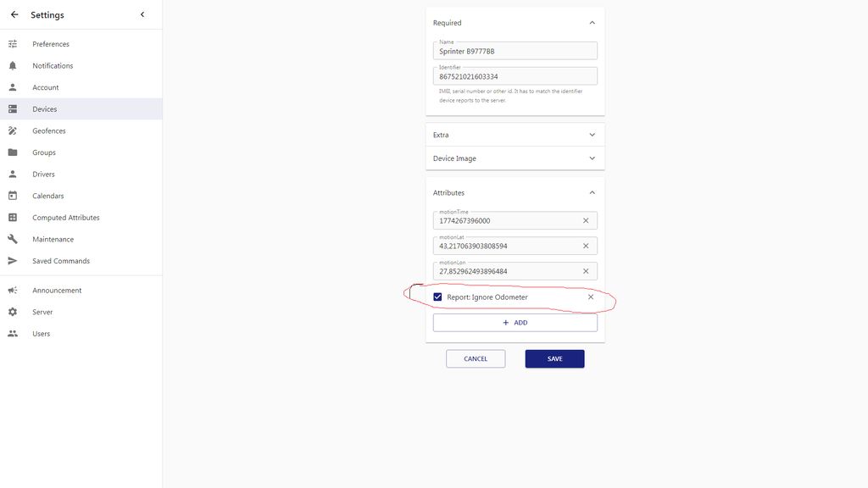Screen dimensions: 868x488
Task: Remove the motionTime attribute with its X
Action: (x=586, y=220)
